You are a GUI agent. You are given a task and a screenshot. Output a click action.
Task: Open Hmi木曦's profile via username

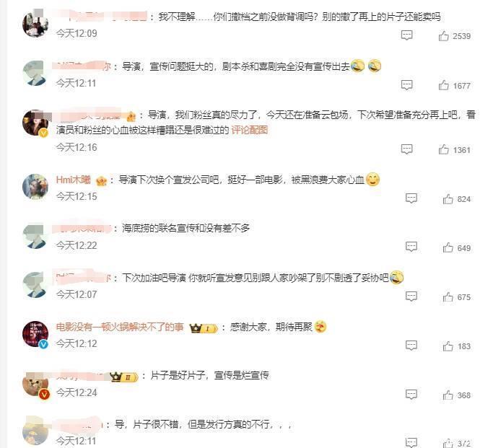[73, 180]
